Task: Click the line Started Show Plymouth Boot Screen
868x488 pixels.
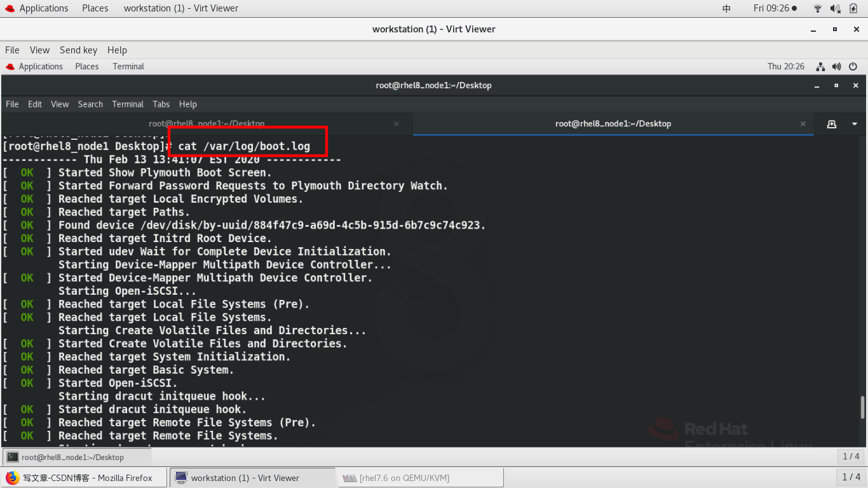Action: click(165, 172)
